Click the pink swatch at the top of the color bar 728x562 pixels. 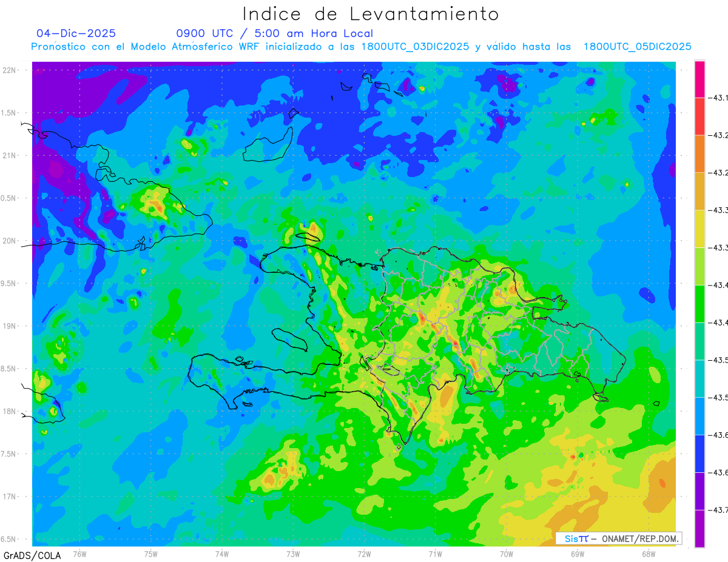coord(699,79)
